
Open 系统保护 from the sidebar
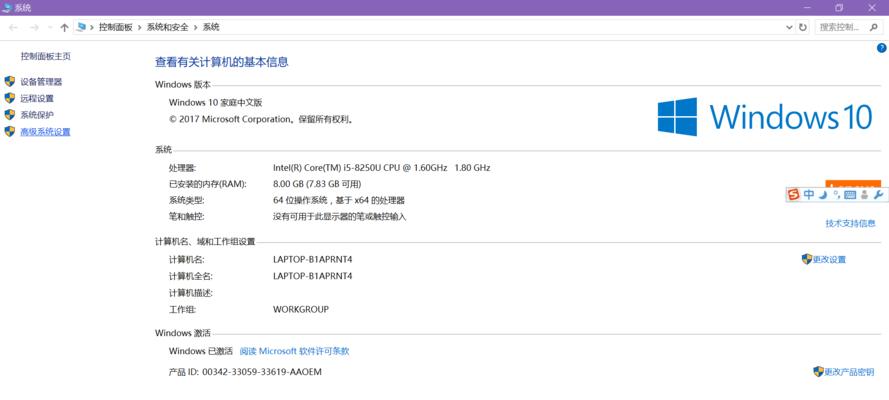[x=37, y=114]
